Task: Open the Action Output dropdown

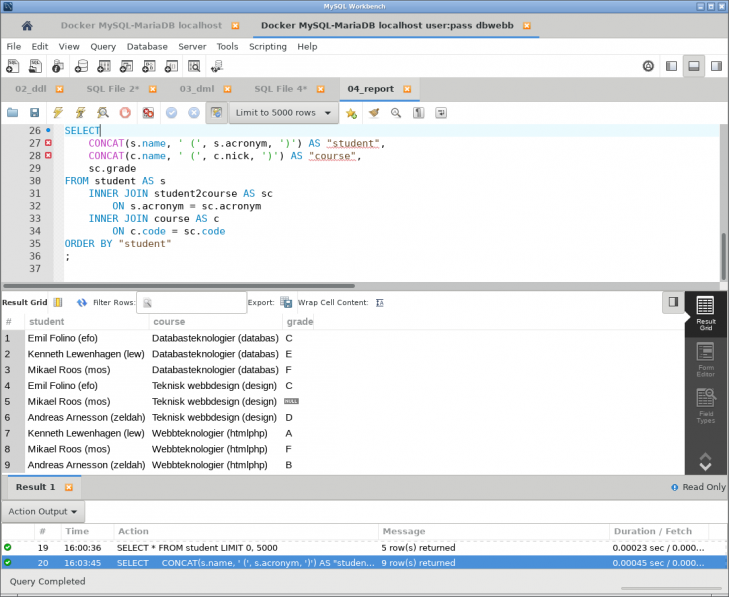Action: tap(43, 511)
